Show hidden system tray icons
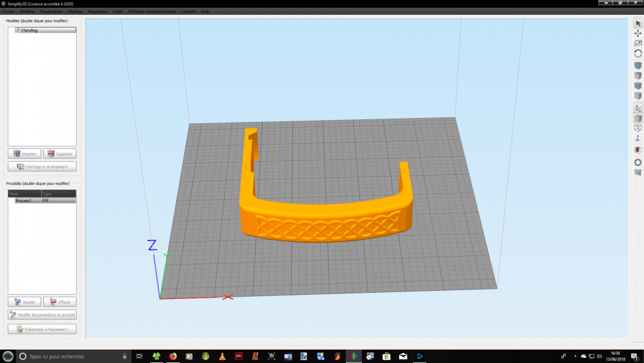The image size is (644, 363). 575,357
